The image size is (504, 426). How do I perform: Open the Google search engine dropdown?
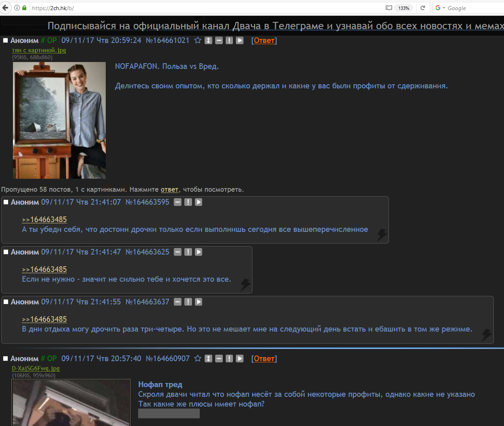click(440, 8)
